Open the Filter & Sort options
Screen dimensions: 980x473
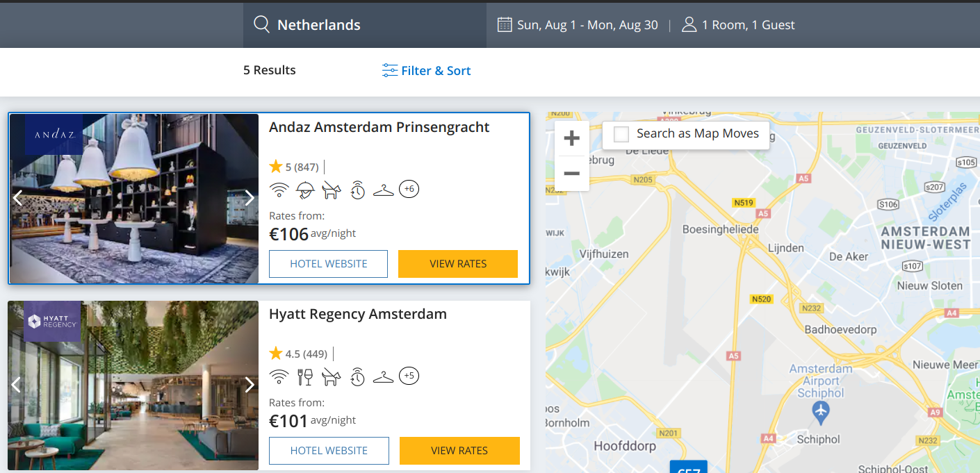pyautogui.click(x=427, y=71)
